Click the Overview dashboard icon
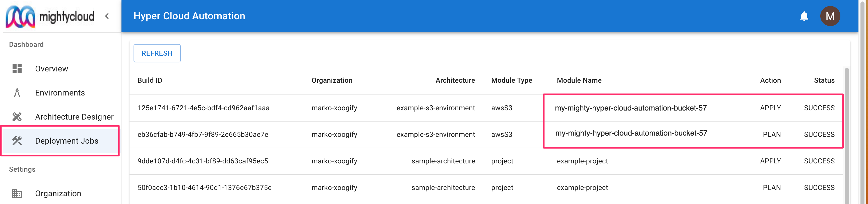Image resolution: width=868 pixels, height=204 pixels. pos(17,69)
